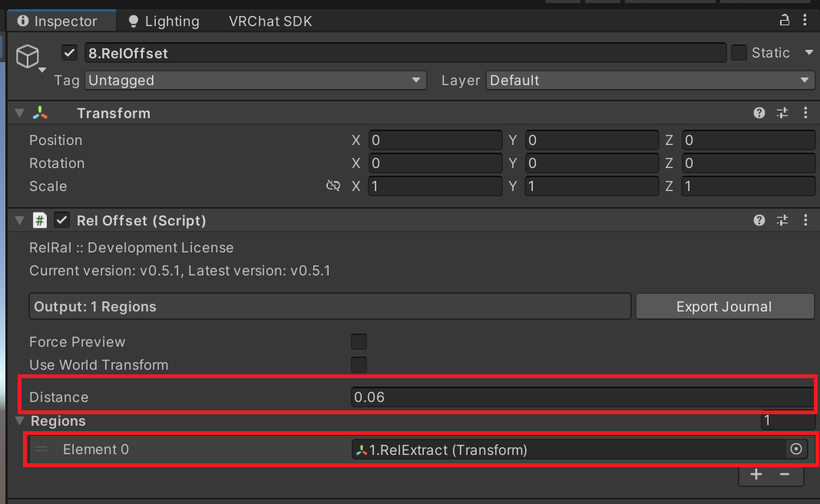Open Rel Offset presets icon
The height and width of the screenshot is (504, 820).
point(782,220)
